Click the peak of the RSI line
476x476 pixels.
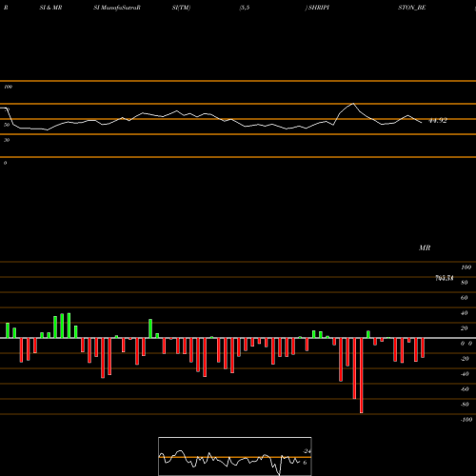coord(353,104)
